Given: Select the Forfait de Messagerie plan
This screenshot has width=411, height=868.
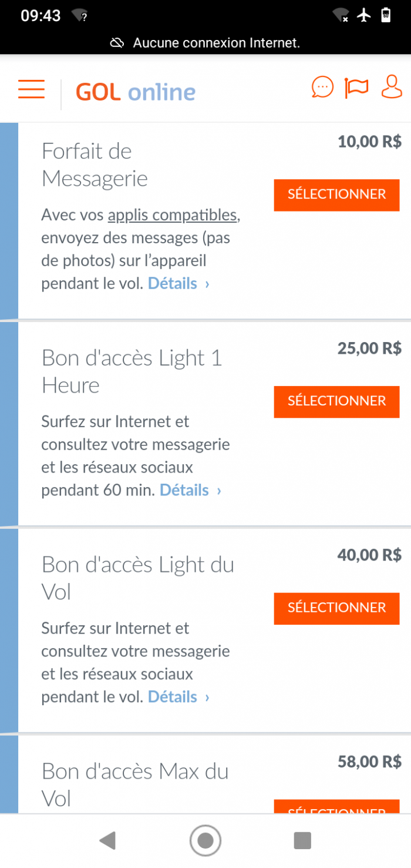Looking at the screenshot, I should coord(336,195).
